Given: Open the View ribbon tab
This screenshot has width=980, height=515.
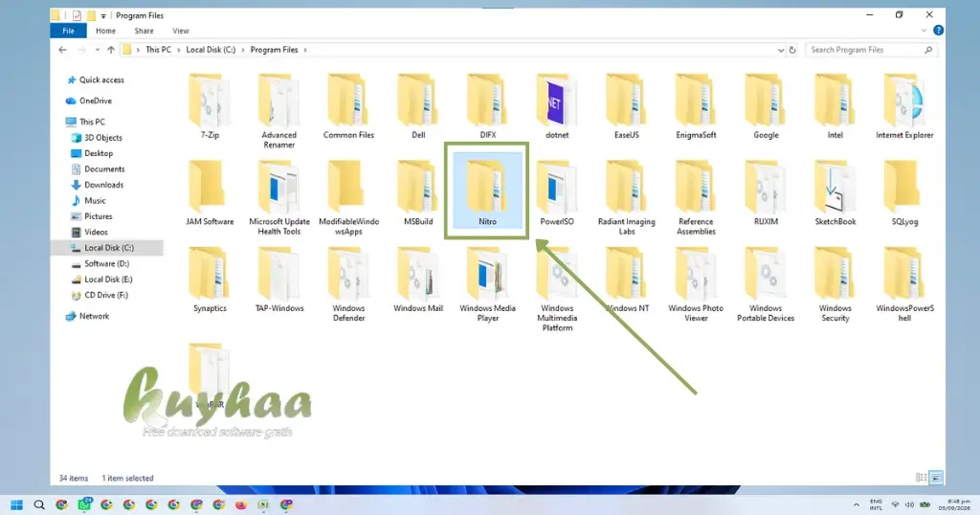Looking at the screenshot, I should click(181, 31).
